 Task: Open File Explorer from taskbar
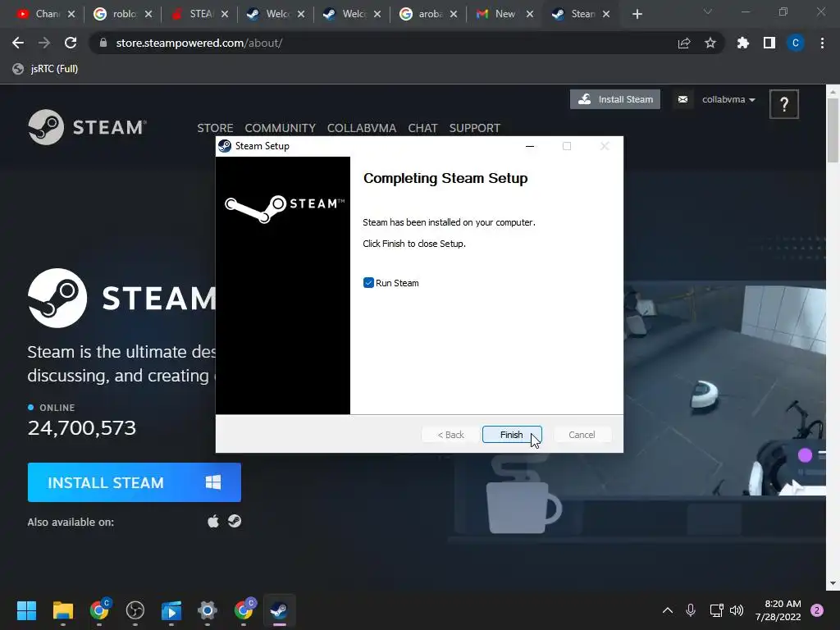pyautogui.click(x=62, y=610)
